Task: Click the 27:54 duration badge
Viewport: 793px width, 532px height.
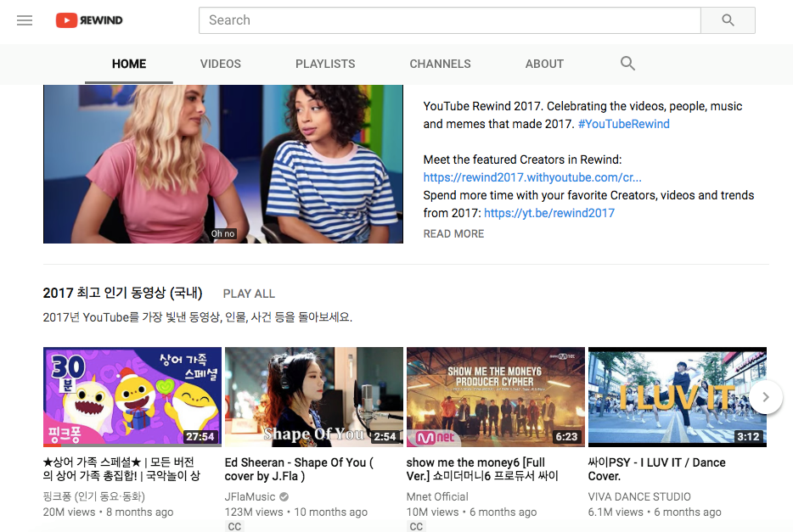Action: (x=200, y=436)
